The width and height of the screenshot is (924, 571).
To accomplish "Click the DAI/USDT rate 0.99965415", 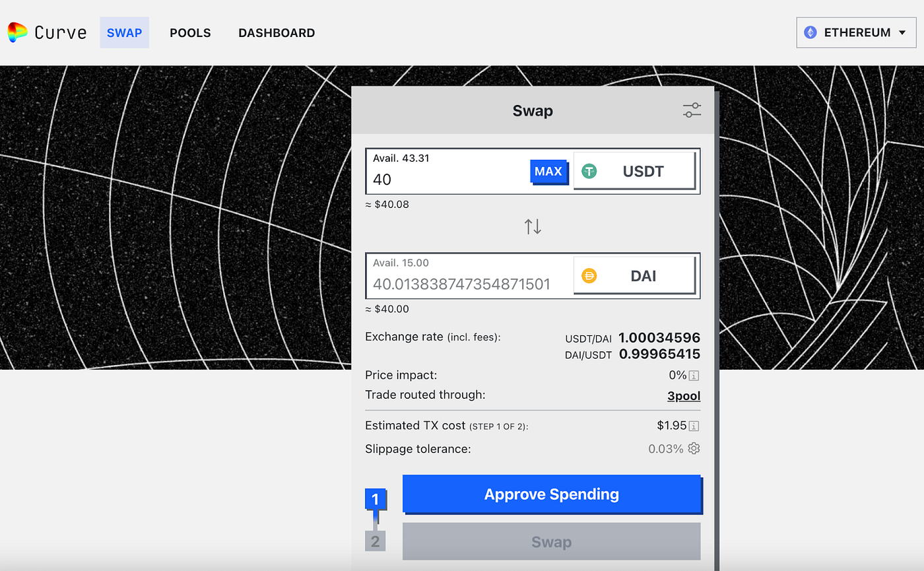I will [659, 354].
